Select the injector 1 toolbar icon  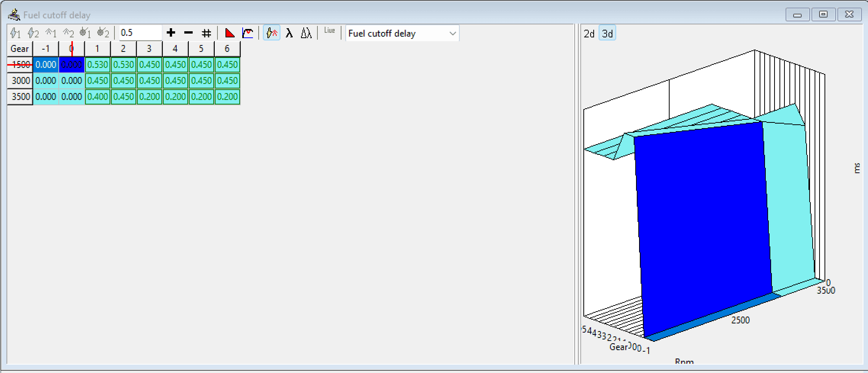(x=16, y=33)
